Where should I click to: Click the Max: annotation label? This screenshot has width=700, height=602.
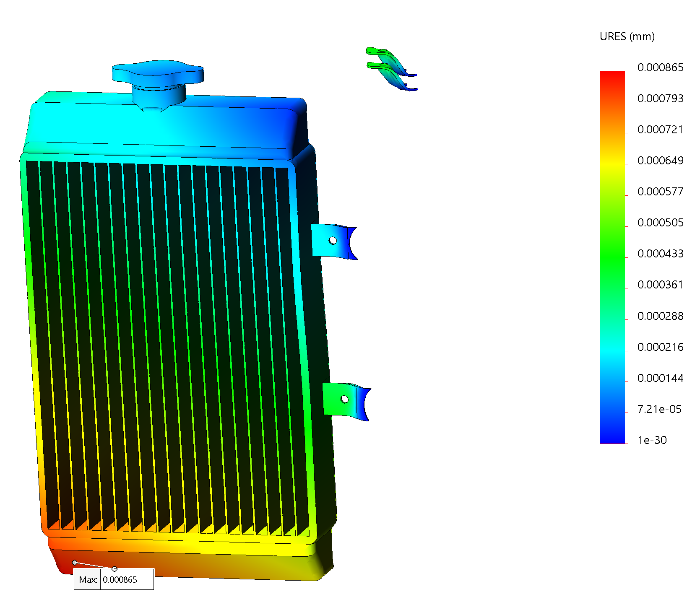(x=87, y=579)
